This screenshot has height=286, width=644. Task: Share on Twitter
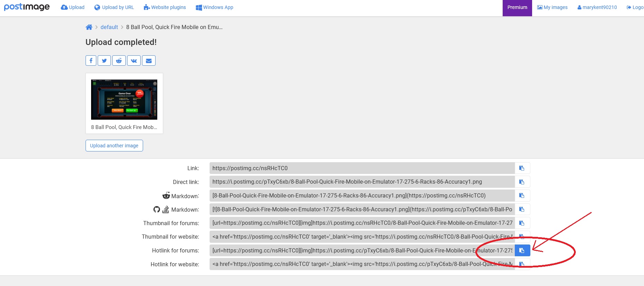click(104, 61)
